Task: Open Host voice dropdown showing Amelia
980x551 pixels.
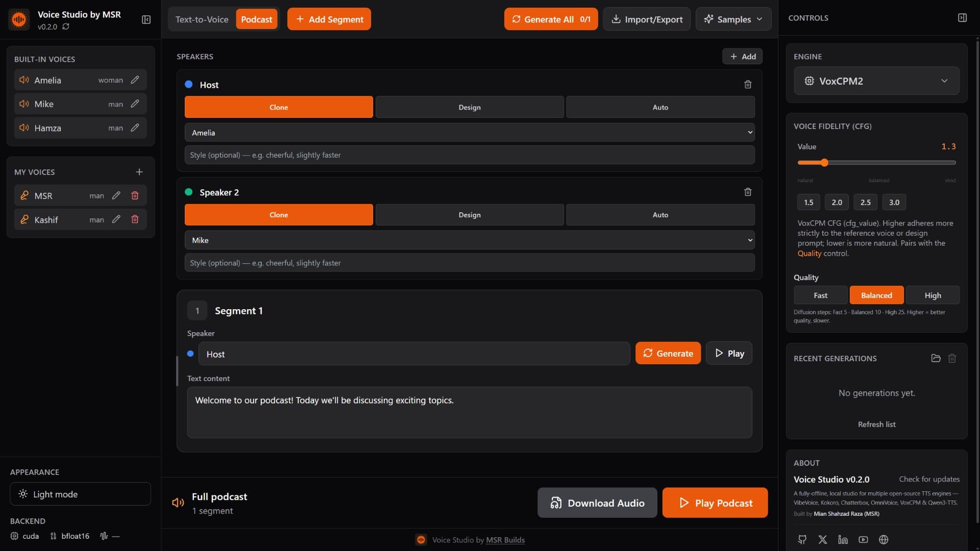Action: 470,133
